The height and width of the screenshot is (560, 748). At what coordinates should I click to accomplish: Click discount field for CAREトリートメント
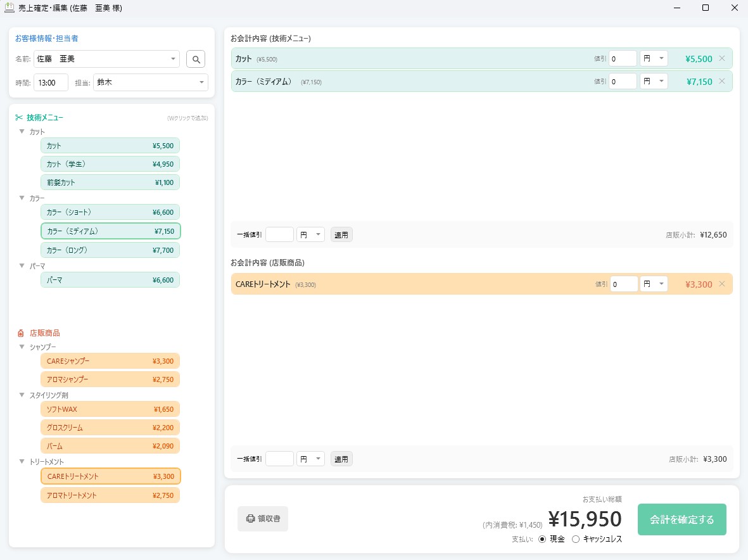pyautogui.click(x=623, y=284)
